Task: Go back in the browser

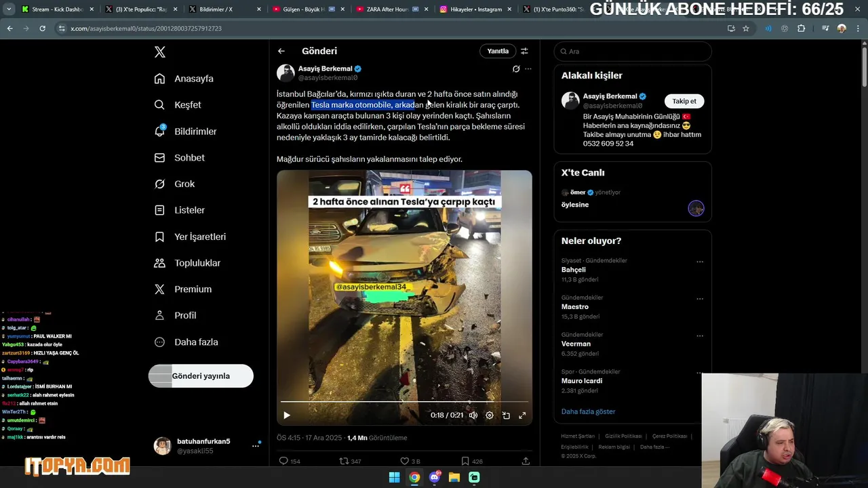Action: click(9, 28)
